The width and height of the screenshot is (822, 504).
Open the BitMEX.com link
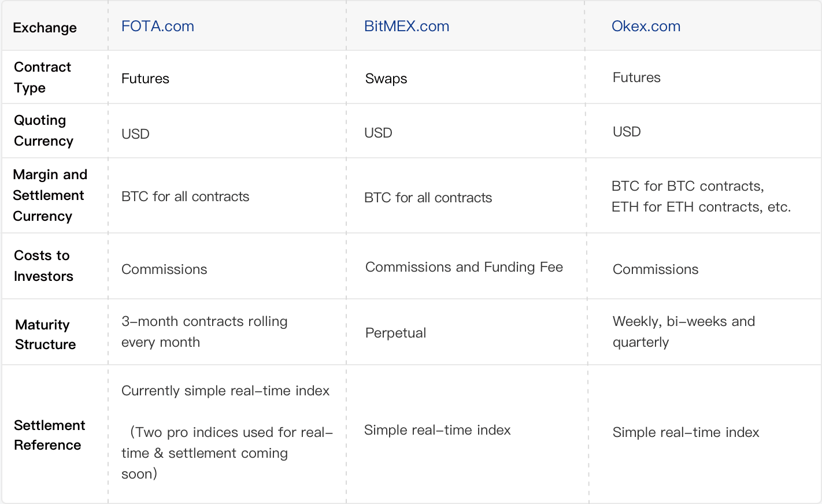(x=406, y=27)
